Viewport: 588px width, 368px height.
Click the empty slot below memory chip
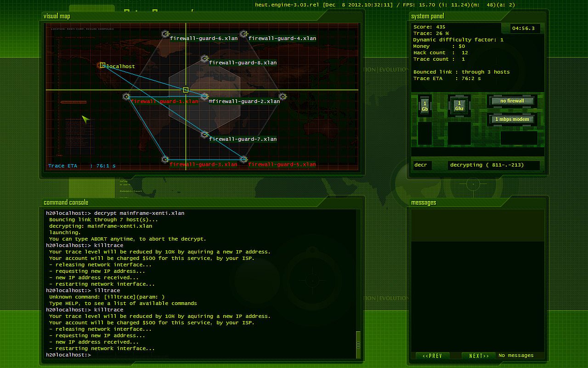424,133
